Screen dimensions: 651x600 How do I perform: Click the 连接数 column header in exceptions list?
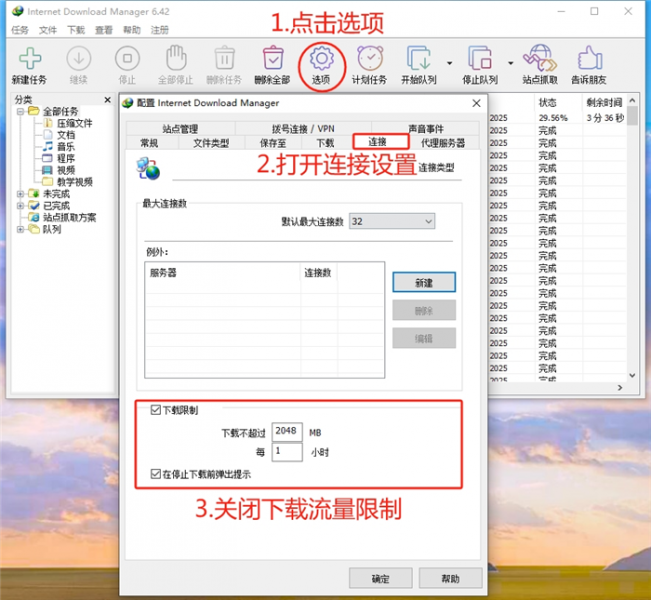(x=318, y=273)
